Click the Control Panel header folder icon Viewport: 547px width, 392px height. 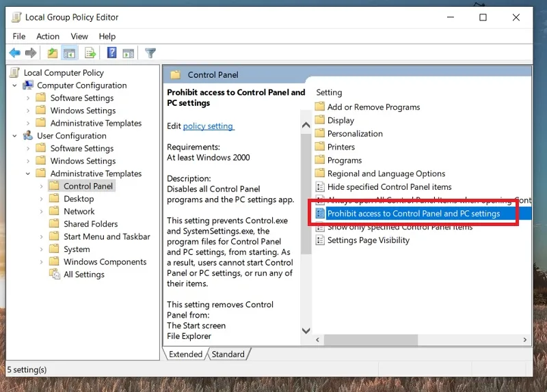coord(176,74)
